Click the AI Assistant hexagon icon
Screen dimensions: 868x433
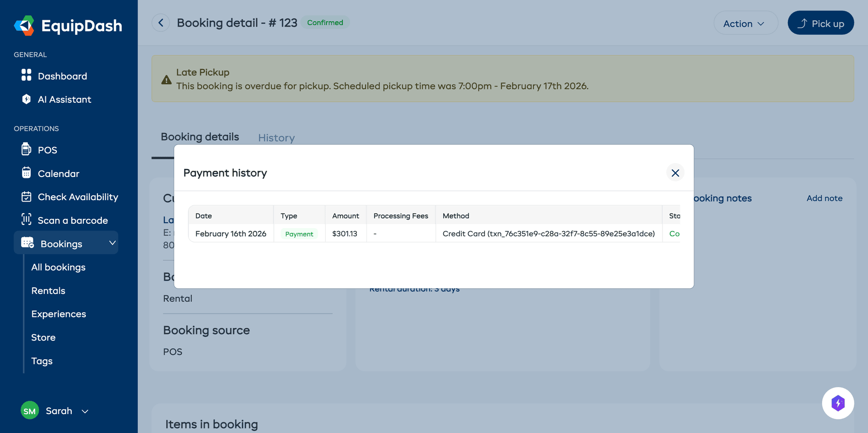coord(27,99)
